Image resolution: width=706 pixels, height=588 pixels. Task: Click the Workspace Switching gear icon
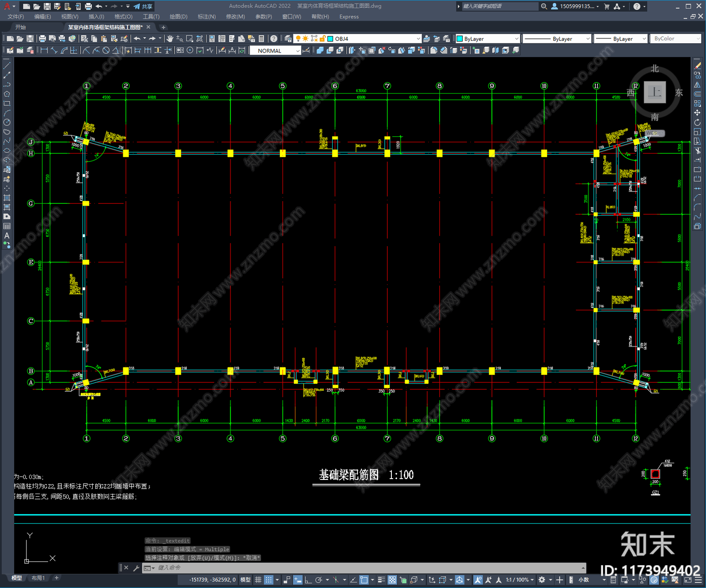pos(542,580)
